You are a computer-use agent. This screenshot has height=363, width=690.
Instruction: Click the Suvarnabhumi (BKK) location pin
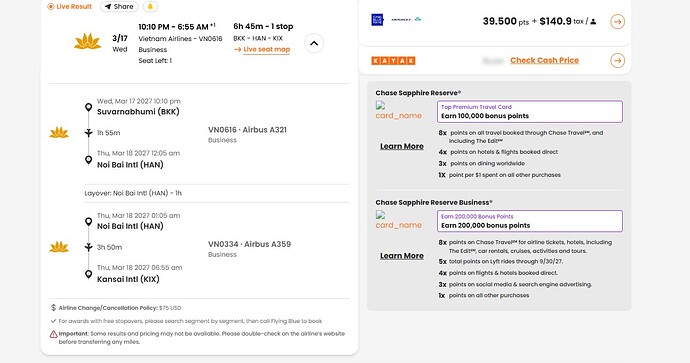click(x=88, y=107)
